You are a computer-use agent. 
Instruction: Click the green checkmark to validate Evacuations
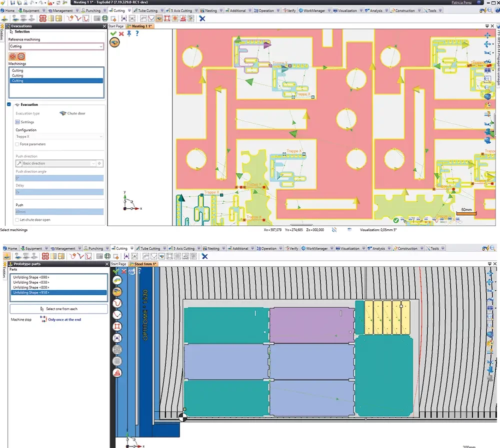tap(113, 33)
